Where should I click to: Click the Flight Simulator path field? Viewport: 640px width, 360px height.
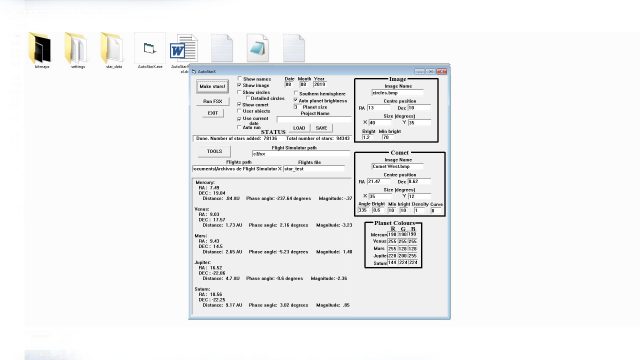301,154
